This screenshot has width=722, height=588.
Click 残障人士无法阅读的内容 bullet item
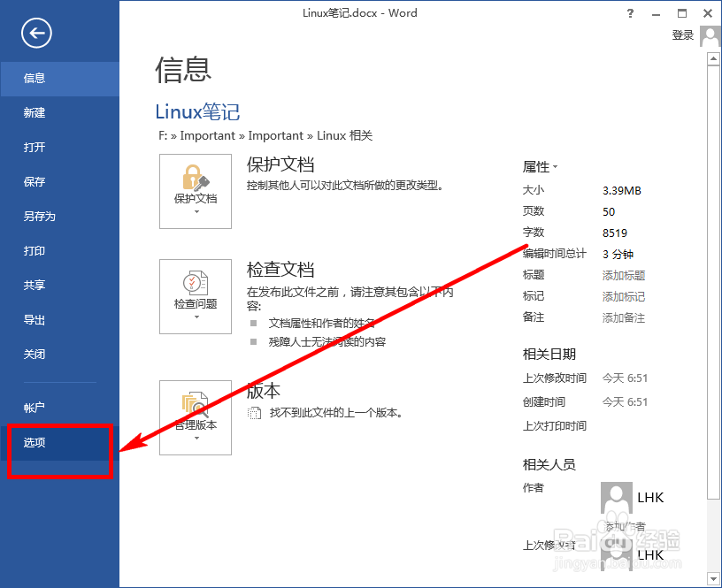(327, 342)
